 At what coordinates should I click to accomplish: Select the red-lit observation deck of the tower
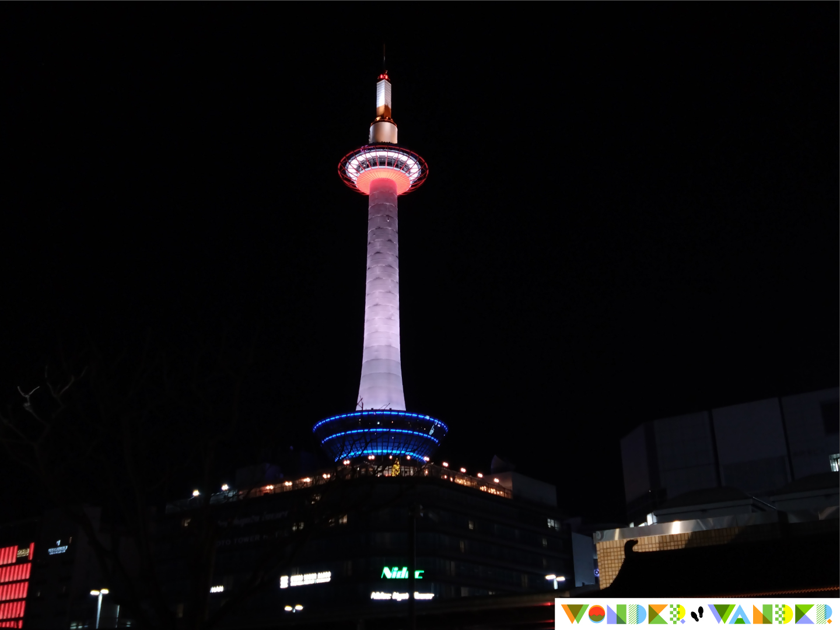(x=383, y=170)
